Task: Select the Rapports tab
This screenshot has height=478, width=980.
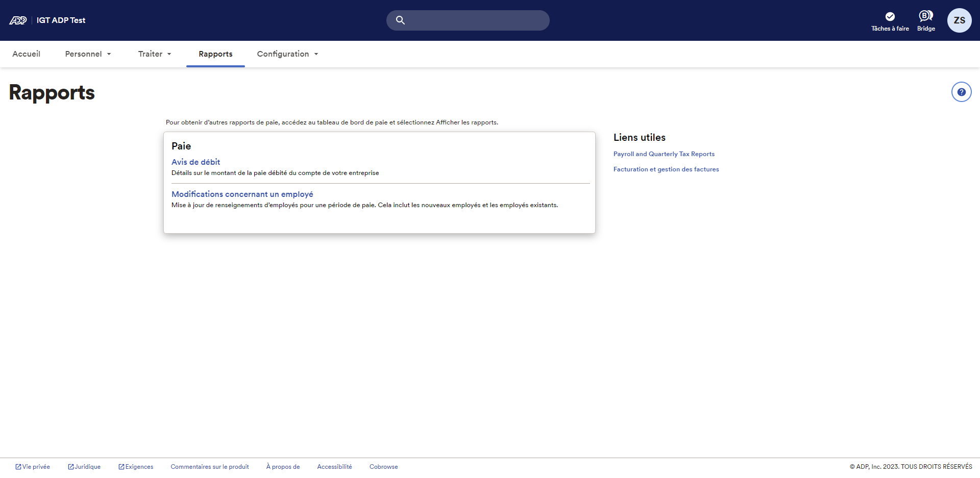Action: tap(215, 54)
